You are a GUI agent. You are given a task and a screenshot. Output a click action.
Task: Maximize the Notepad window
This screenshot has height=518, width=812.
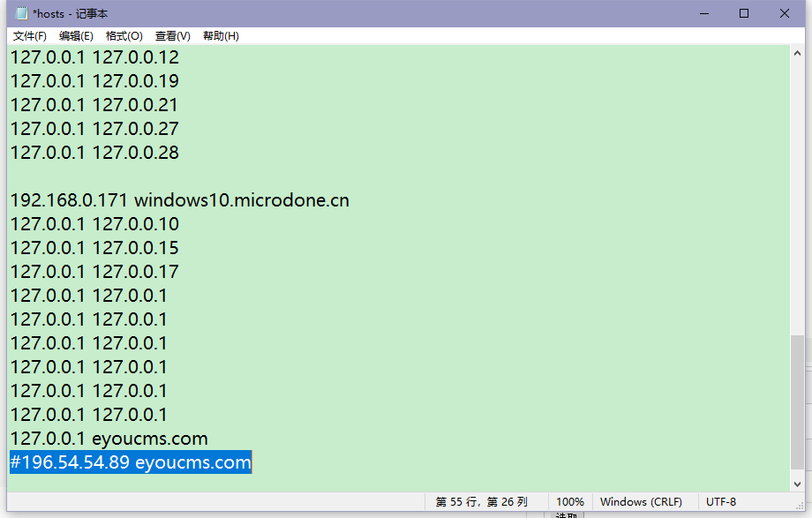click(x=744, y=13)
